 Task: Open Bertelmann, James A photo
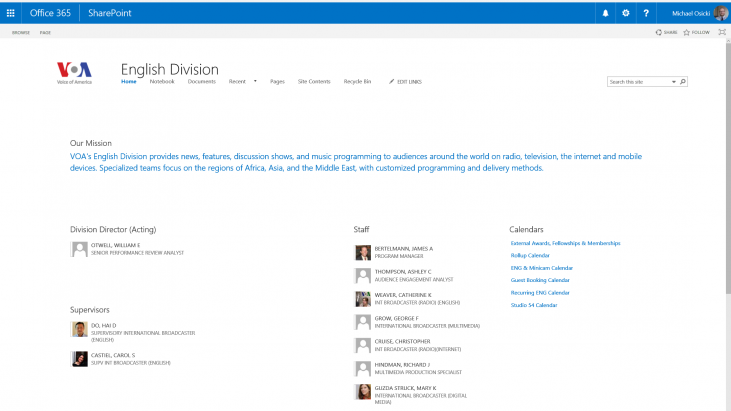(x=363, y=253)
